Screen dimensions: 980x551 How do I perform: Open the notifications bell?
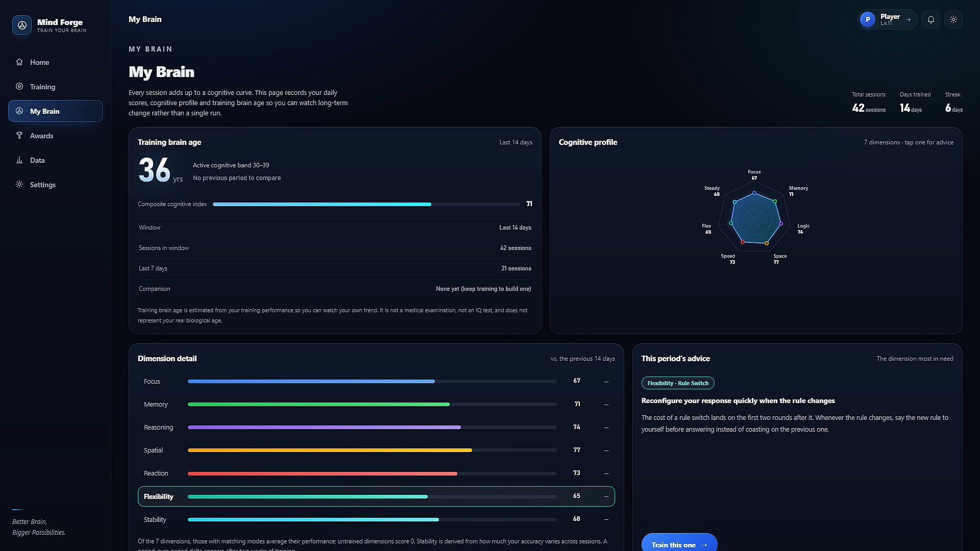[930, 19]
